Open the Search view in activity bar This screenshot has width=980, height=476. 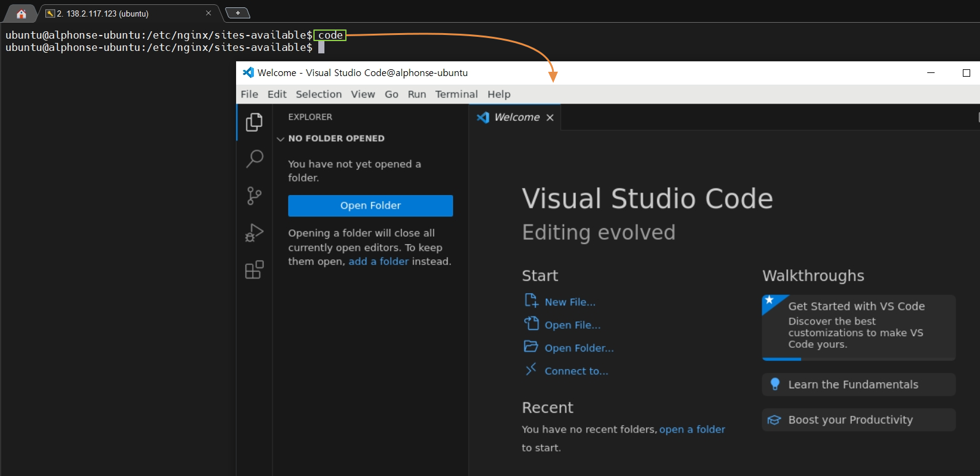click(x=254, y=159)
